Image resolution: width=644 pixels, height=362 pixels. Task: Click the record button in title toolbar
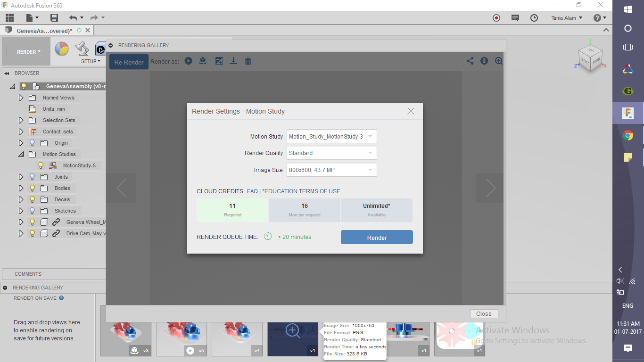pos(496,18)
